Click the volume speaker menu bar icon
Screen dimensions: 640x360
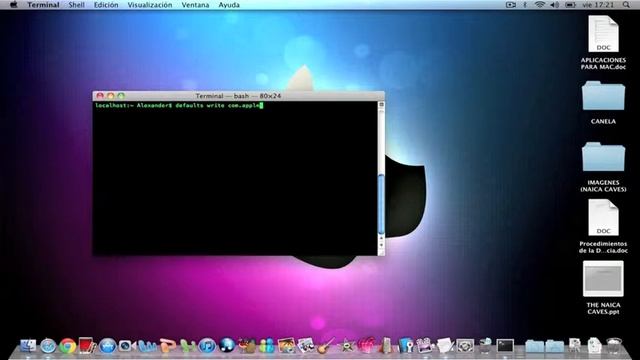pos(554,5)
